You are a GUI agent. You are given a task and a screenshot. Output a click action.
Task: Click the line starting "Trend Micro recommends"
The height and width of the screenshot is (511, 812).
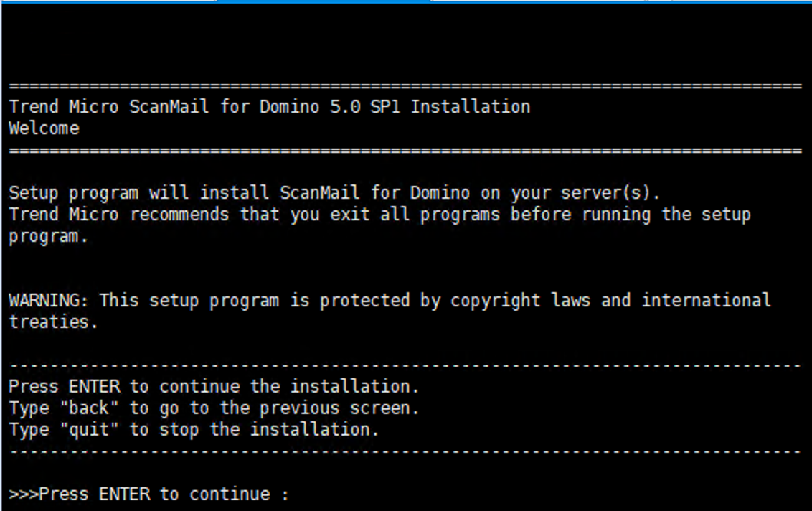(x=379, y=215)
